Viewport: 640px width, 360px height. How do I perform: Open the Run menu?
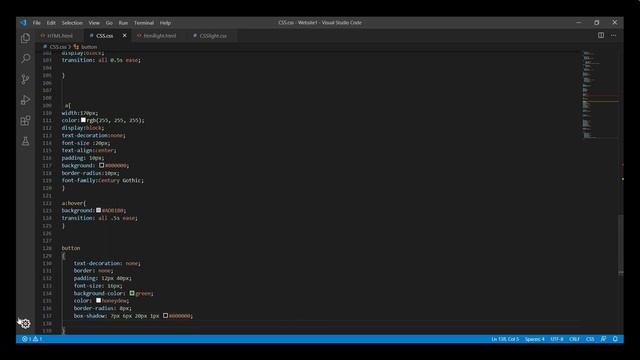click(123, 23)
